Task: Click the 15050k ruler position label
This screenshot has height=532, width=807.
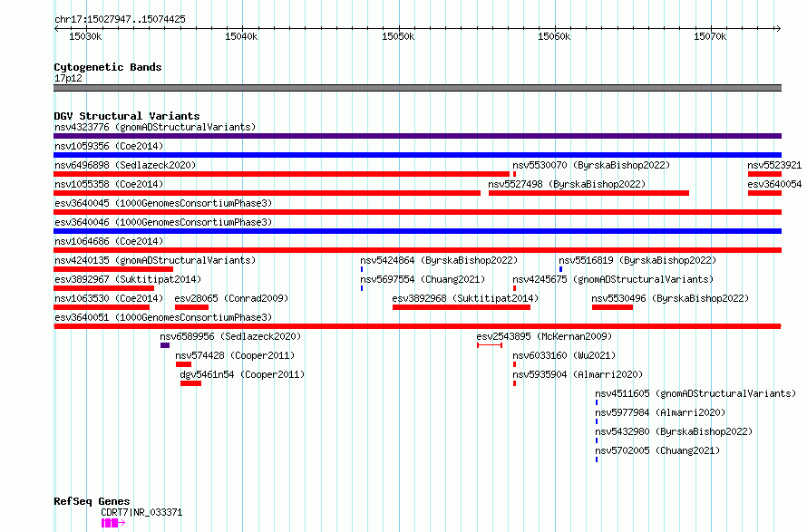Action: [x=398, y=36]
